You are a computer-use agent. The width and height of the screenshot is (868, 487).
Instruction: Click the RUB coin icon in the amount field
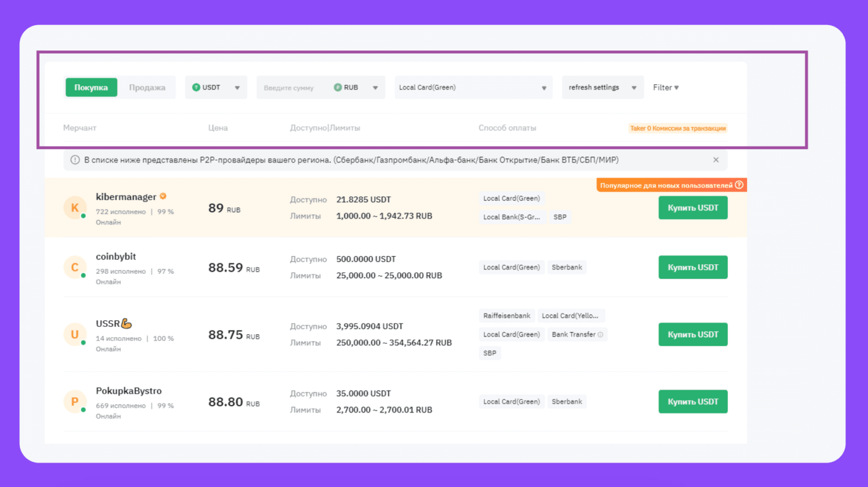[340, 87]
